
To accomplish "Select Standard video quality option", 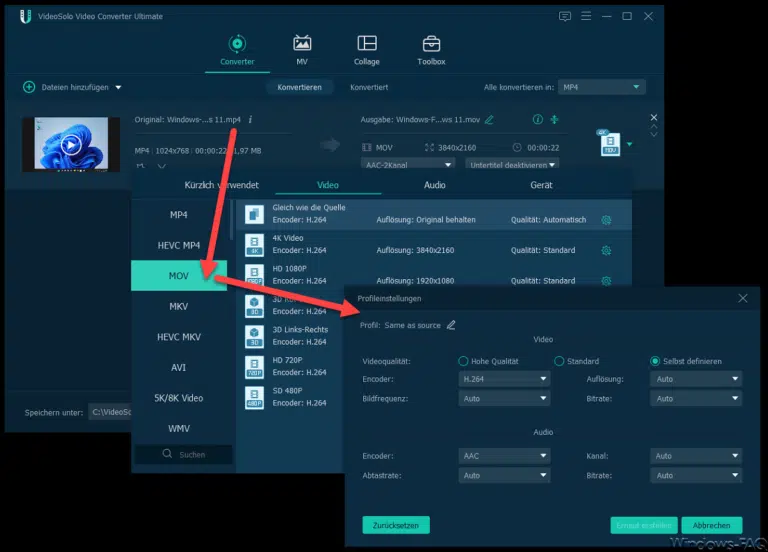I will coord(560,361).
